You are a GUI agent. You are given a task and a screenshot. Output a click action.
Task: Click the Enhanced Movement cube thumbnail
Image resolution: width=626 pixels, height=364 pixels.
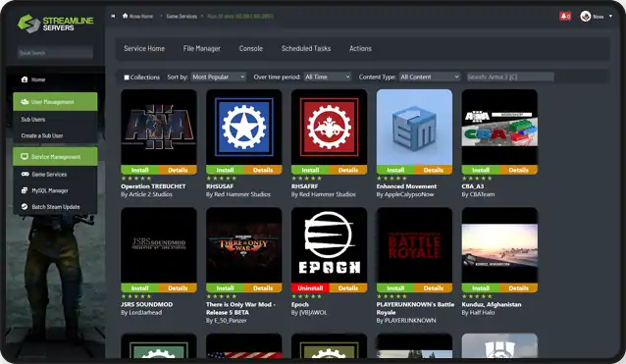coord(414,128)
